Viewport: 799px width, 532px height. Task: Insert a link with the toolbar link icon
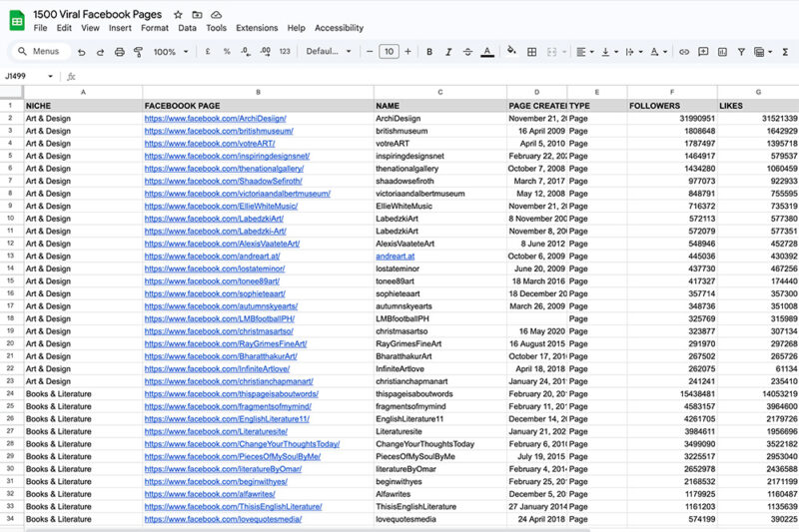point(684,52)
